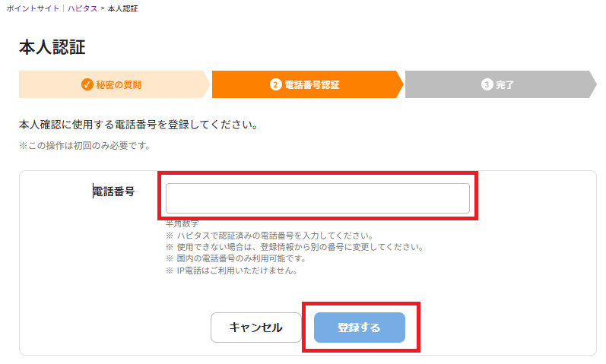Click the number 2 circle step icon
The width and height of the screenshot is (606, 364).
click(276, 84)
